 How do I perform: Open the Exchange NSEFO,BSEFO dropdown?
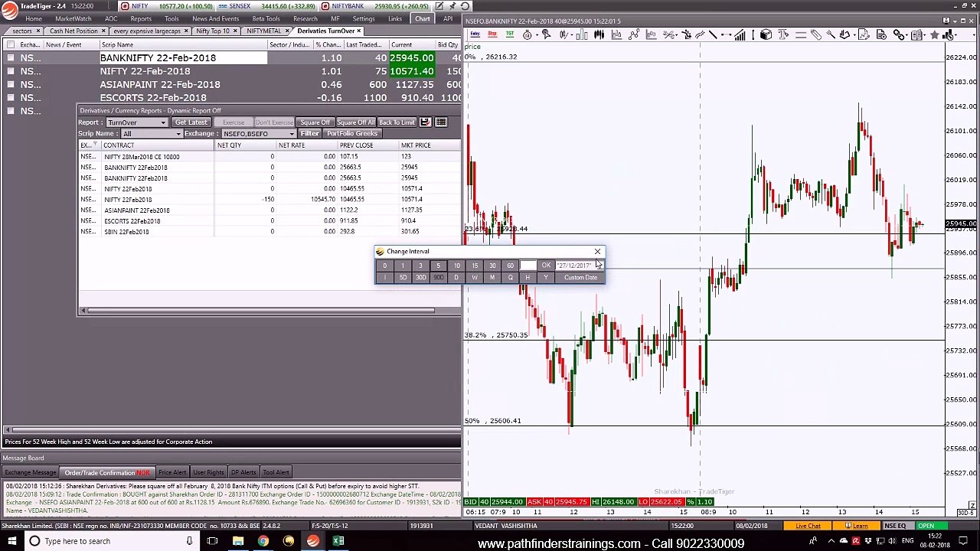coord(258,134)
